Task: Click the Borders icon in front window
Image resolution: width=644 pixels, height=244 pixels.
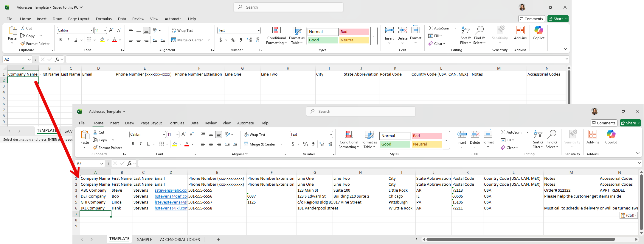Action: pos(161,144)
